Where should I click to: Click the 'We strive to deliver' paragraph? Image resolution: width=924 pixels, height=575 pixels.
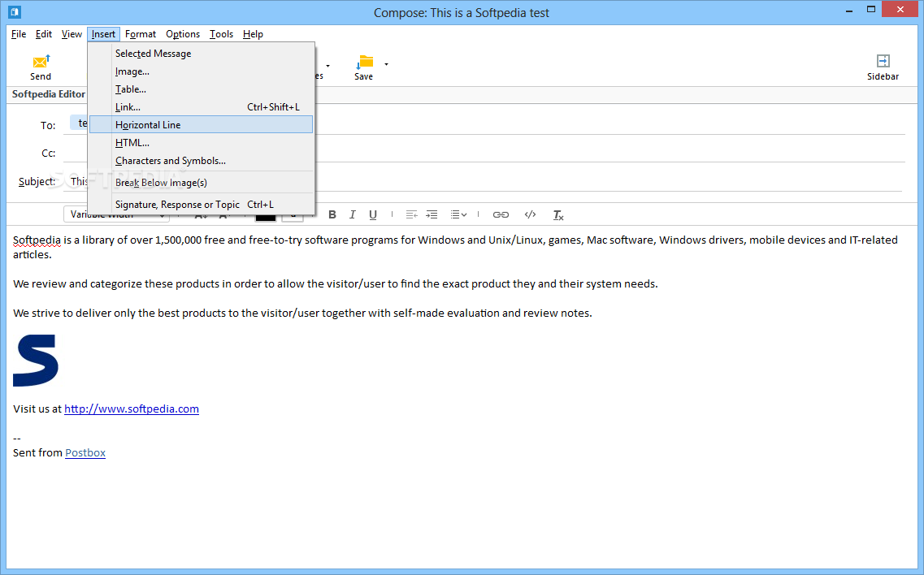tap(302, 313)
